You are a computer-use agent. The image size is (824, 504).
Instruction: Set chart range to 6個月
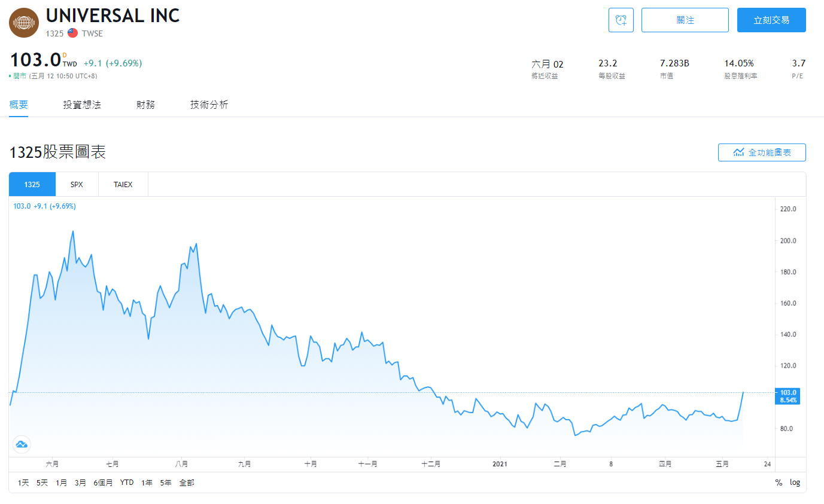point(103,482)
